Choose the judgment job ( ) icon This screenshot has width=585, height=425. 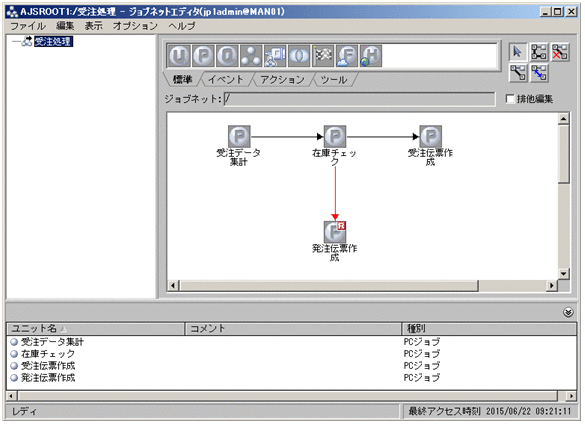[299, 56]
